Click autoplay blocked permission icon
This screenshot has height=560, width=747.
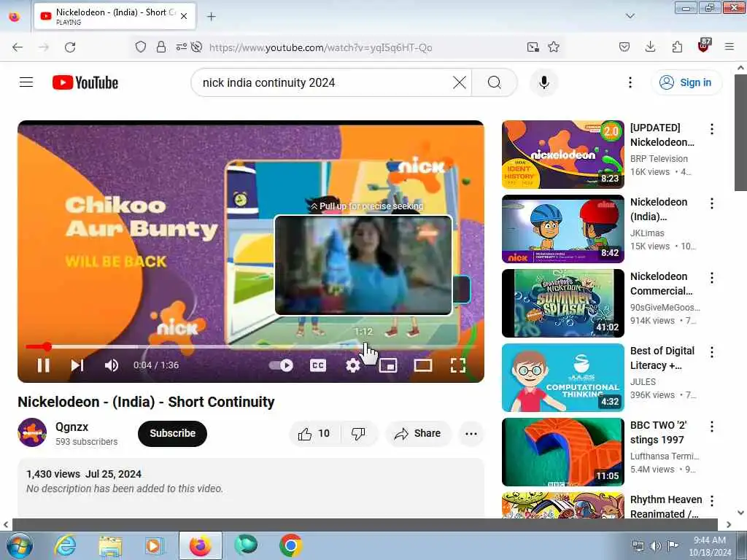pos(196,47)
